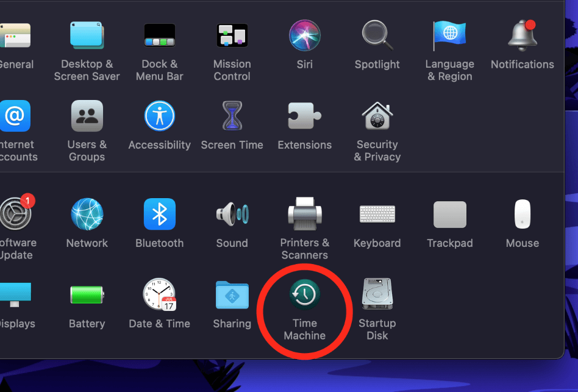Open Network preferences

[x=87, y=214]
